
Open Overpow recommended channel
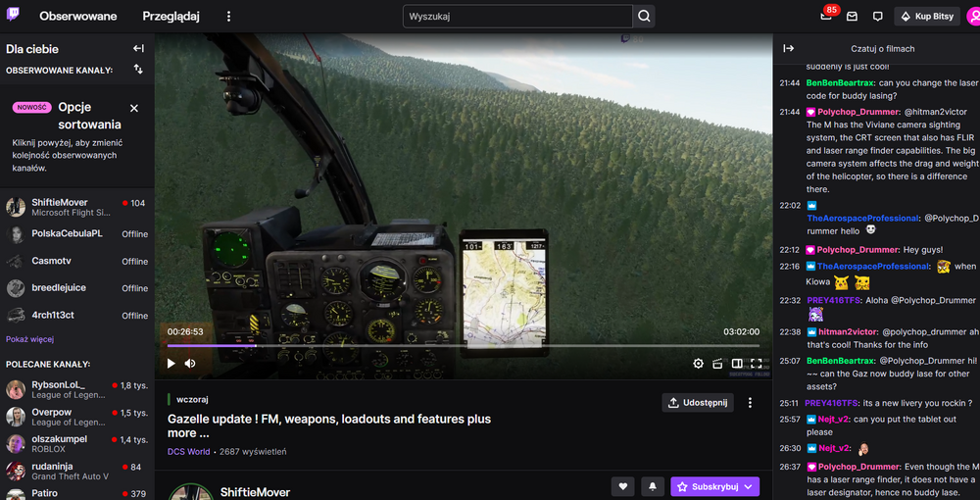tap(76, 417)
